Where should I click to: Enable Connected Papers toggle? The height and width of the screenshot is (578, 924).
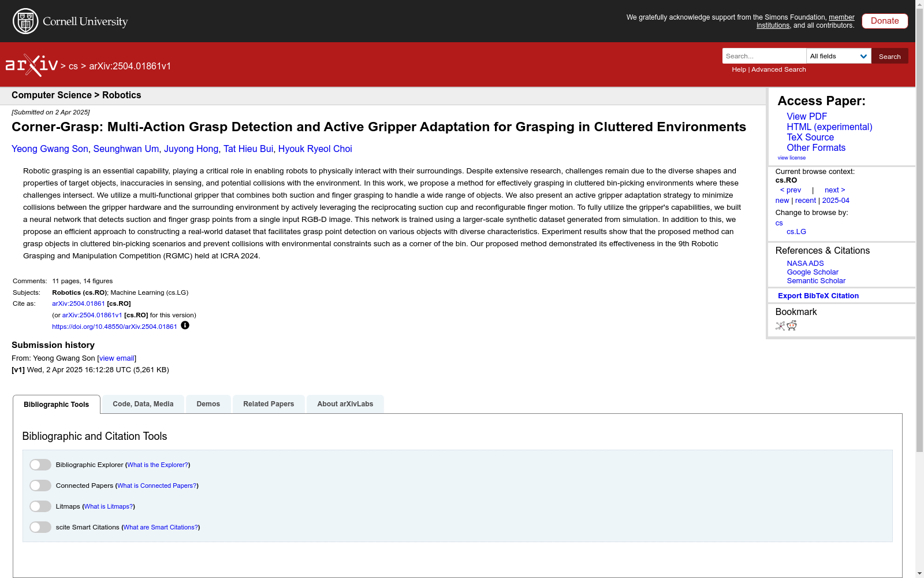tap(40, 486)
